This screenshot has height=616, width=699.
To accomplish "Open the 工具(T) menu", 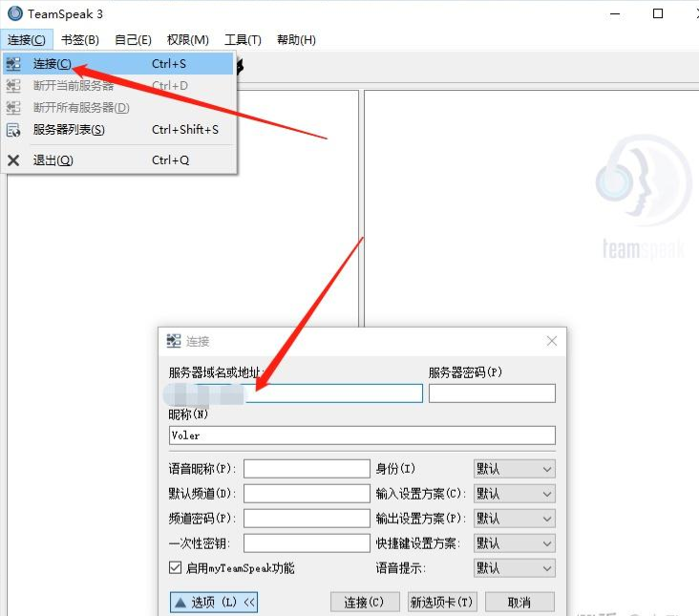I will tap(243, 40).
